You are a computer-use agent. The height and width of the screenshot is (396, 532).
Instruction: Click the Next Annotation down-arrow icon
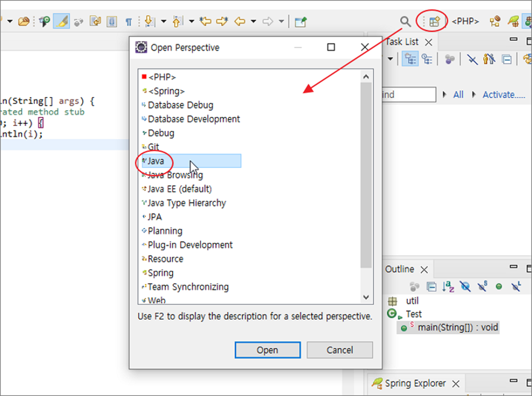click(149, 21)
